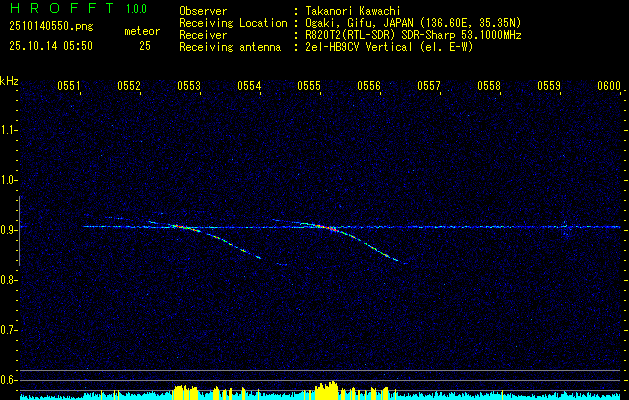Click the kHz axis unit label

point(9,81)
